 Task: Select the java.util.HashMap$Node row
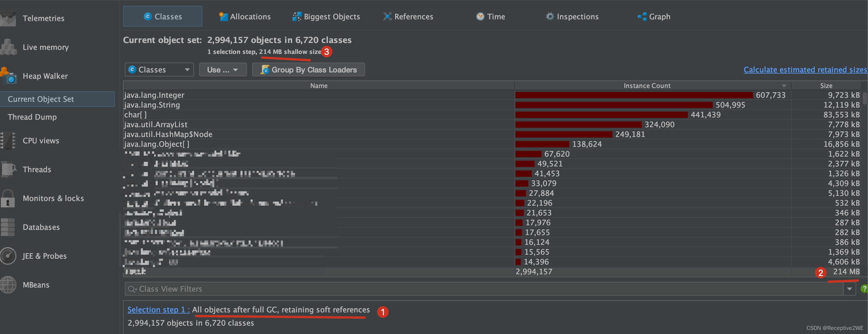click(492, 134)
